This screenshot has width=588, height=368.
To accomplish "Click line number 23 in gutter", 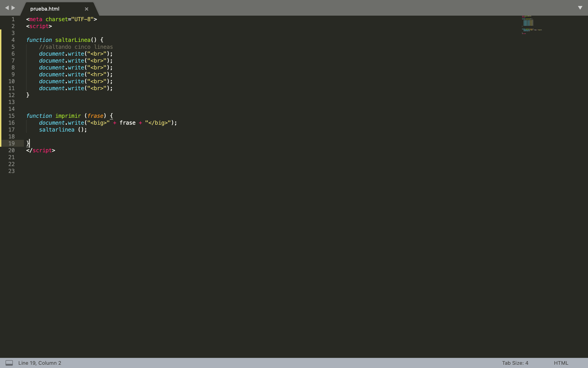I will tap(11, 171).
